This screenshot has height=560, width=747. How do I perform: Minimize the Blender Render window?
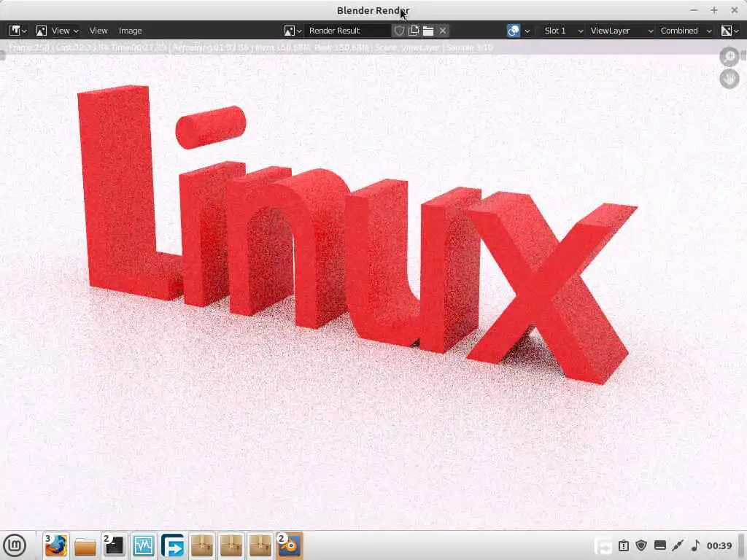coord(694,10)
